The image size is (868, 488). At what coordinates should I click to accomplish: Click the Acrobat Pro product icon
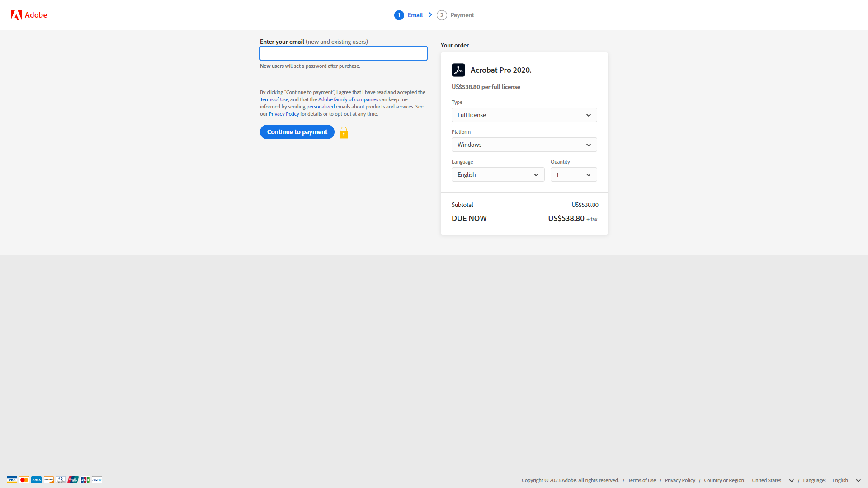[458, 70]
